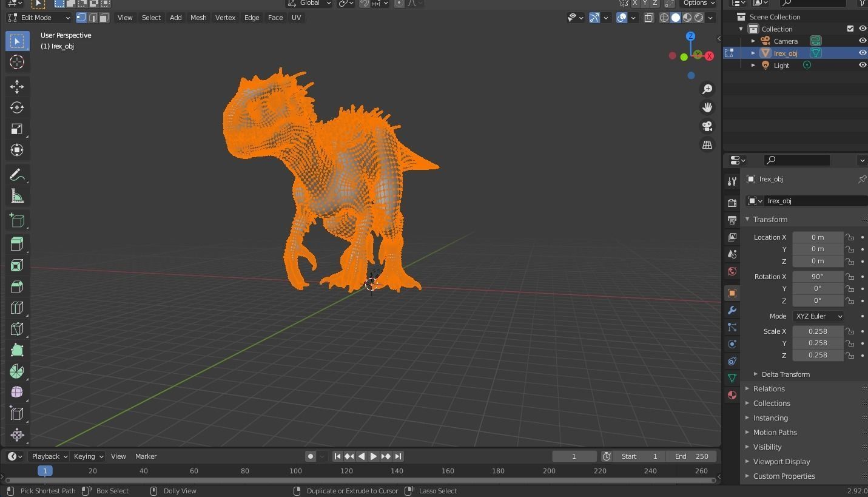
Task: Open the Vertex menu
Action: coord(225,18)
